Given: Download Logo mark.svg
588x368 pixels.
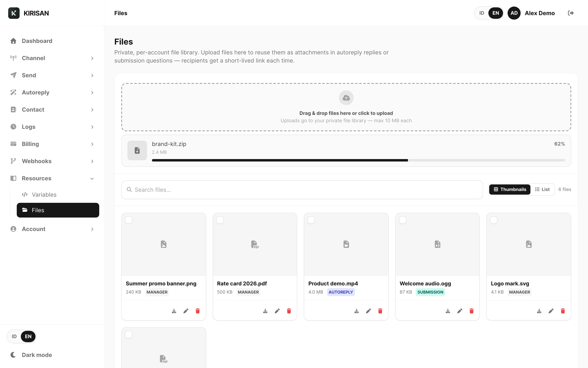Looking at the screenshot, I should pyautogui.click(x=539, y=311).
